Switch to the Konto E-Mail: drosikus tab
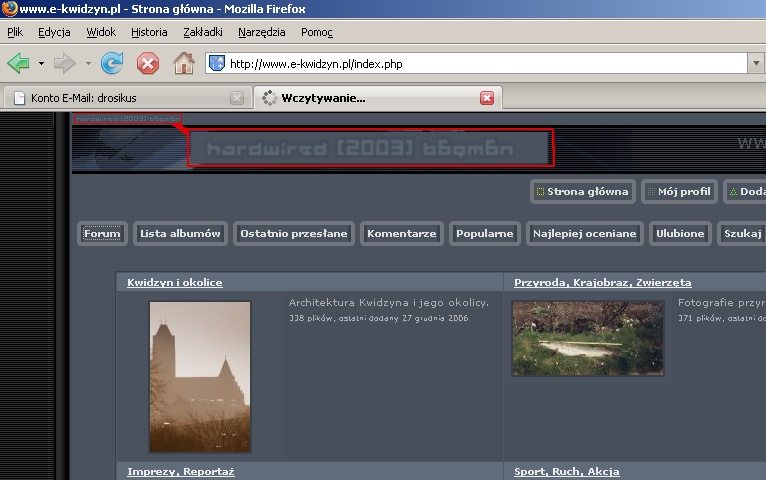The image size is (766, 480). (x=115, y=98)
